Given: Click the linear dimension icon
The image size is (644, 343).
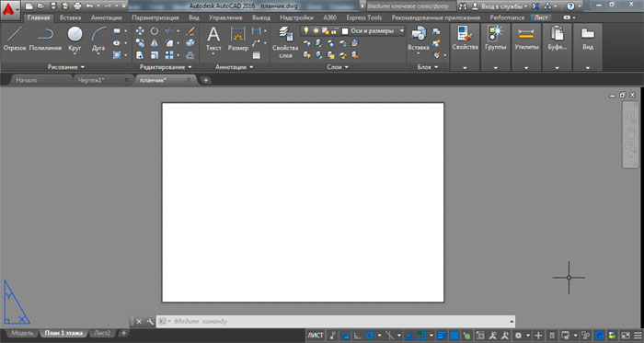Looking at the screenshot, I should coord(257,30).
